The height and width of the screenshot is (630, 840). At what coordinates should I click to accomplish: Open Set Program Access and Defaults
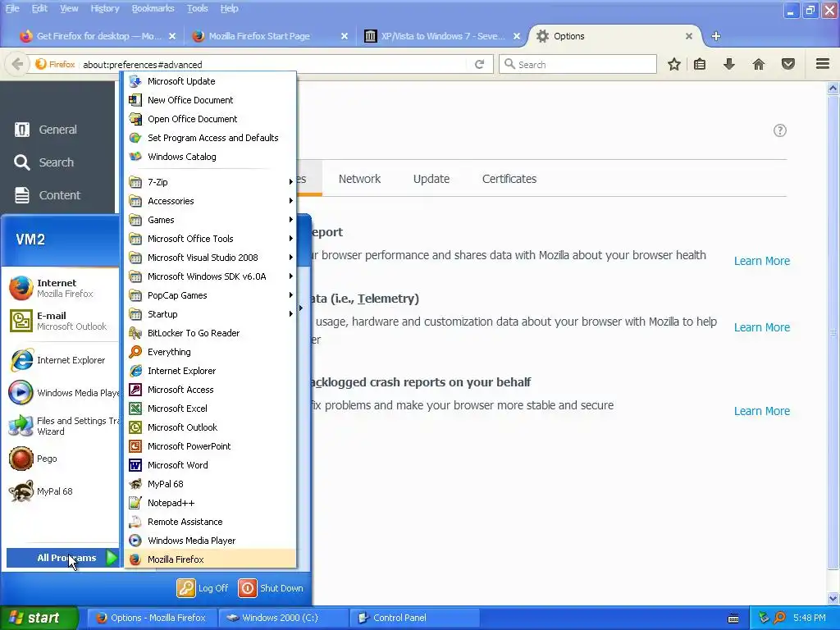pyautogui.click(x=210, y=138)
